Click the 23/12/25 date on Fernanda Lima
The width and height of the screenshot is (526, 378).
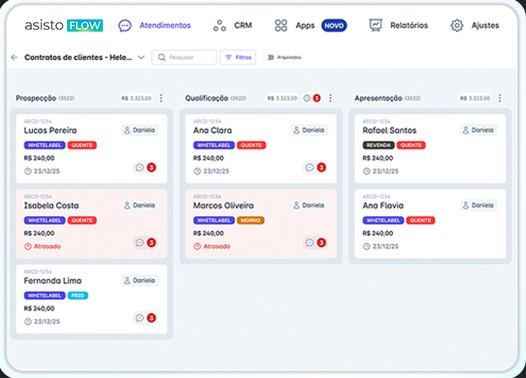click(x=42, y=322)
